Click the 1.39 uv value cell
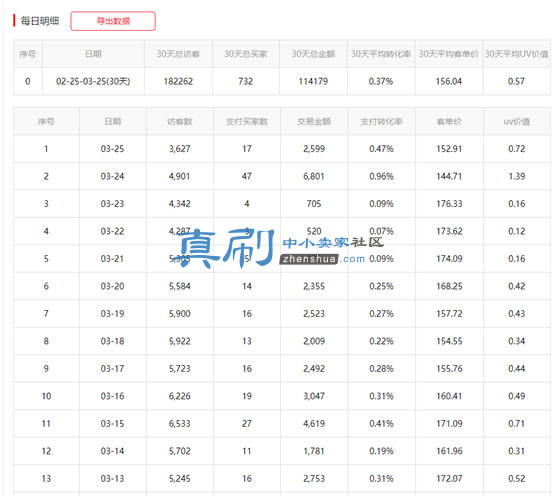Image resolution: width=557 pixels, height=498 pixels. (517, 177)
